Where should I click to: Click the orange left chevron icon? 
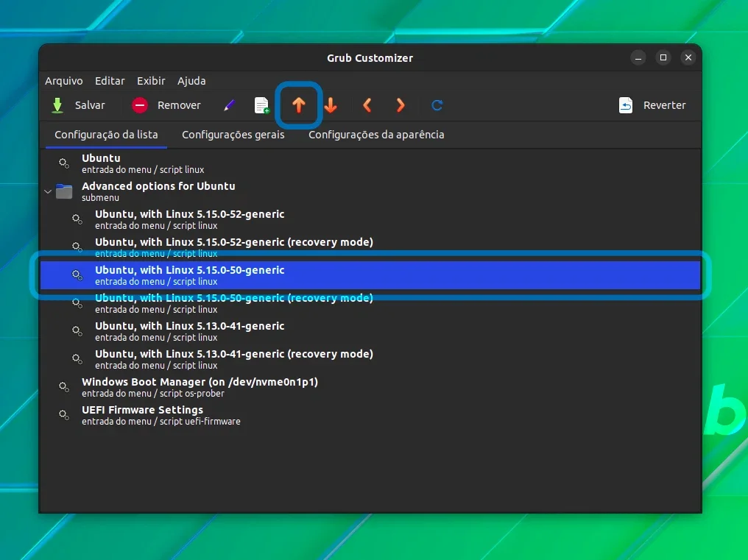click(367, 105)
